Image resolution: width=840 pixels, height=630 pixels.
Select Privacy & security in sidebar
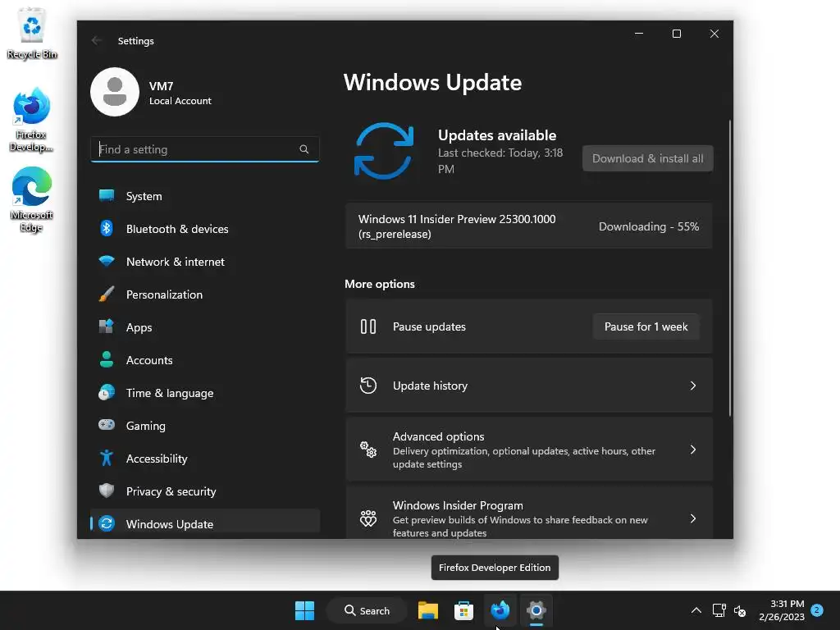[x=205, y=491]
